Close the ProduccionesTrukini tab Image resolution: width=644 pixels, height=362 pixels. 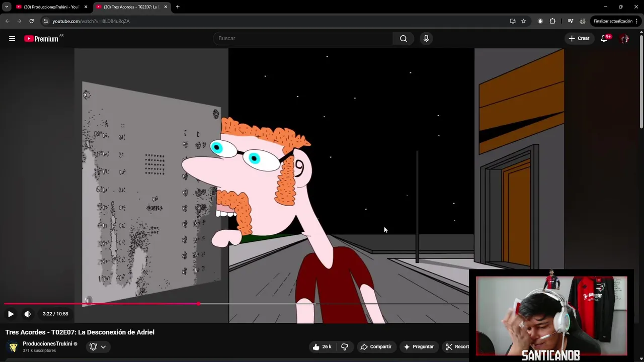[x=86, y=7]
